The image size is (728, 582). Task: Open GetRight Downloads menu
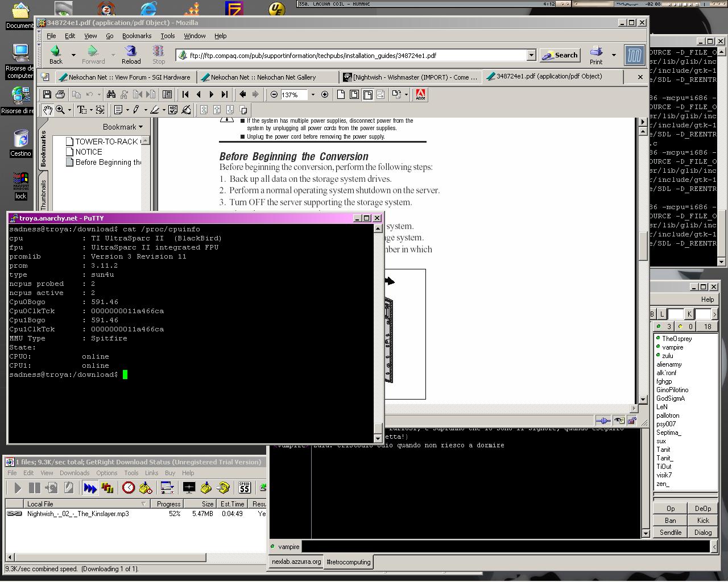75,473
